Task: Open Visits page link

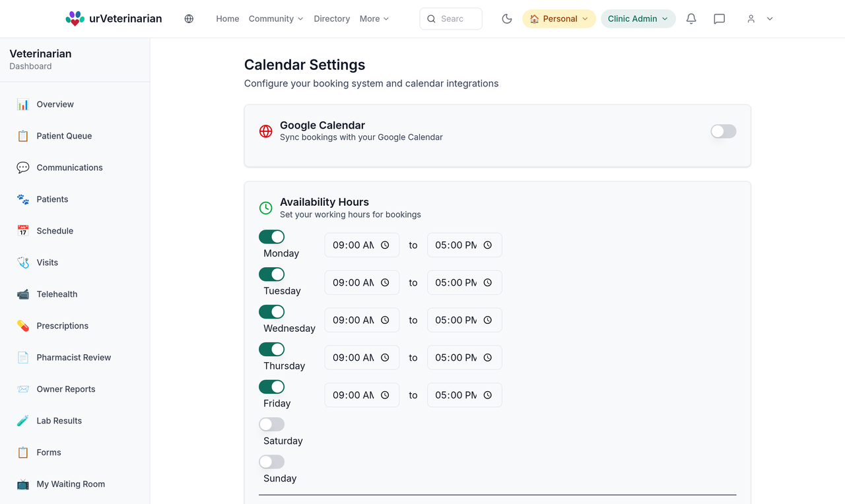Action: [75, 263]
